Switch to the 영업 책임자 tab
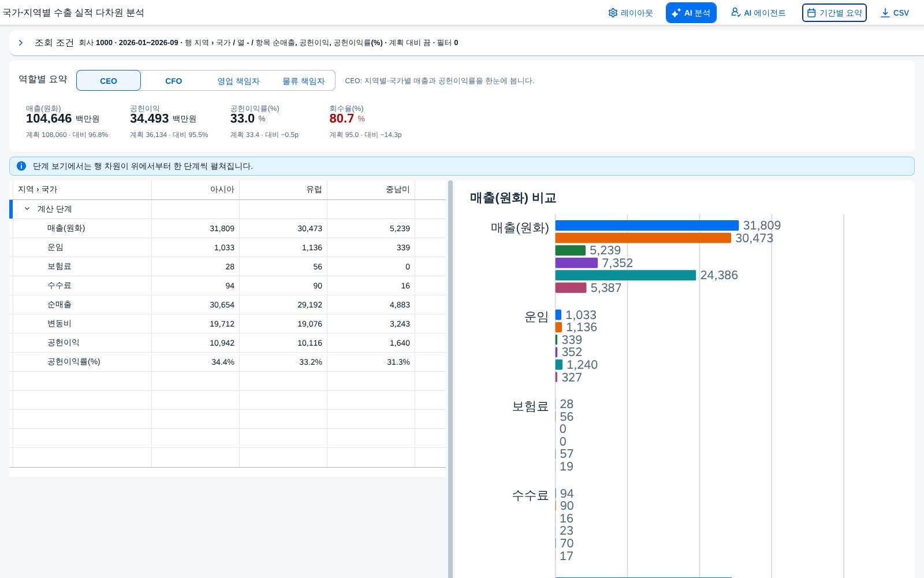The image size is (924, 578). [239, 81]
